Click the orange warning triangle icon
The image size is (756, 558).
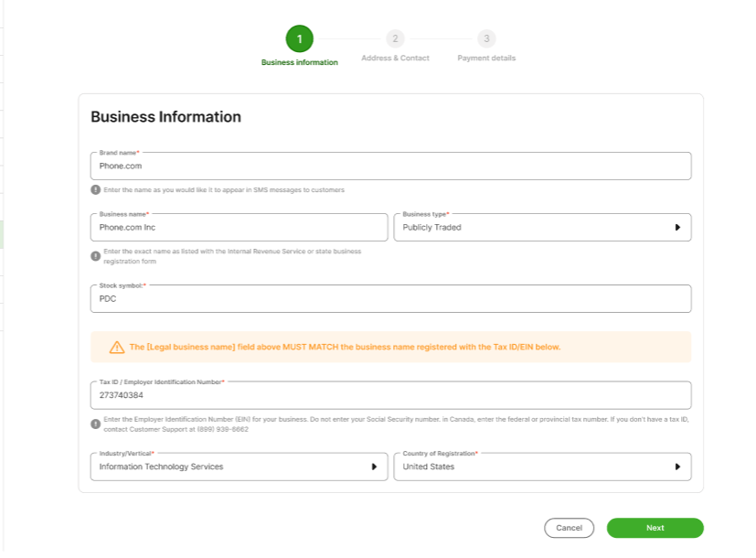pyautogui.click(x=116, y=348)
